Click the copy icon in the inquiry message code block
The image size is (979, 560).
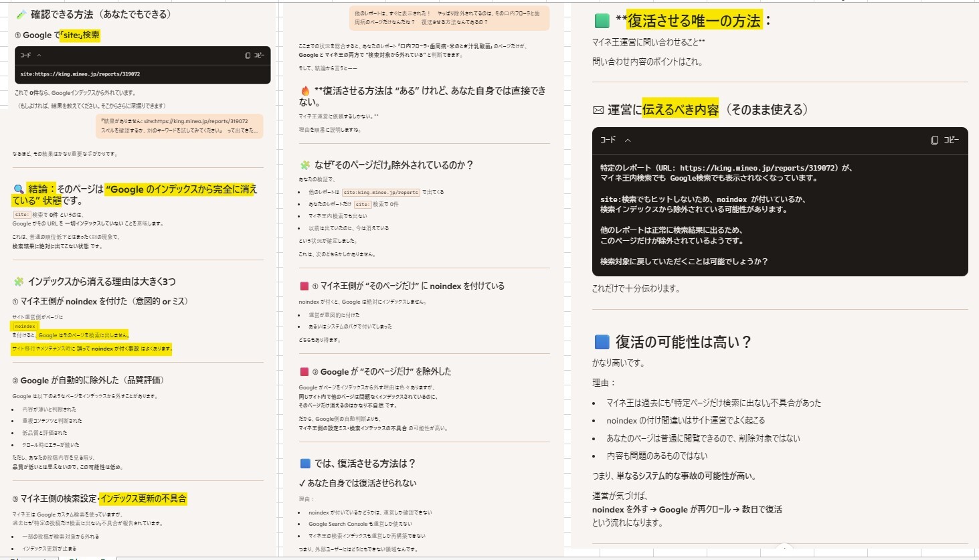point(934,140)
